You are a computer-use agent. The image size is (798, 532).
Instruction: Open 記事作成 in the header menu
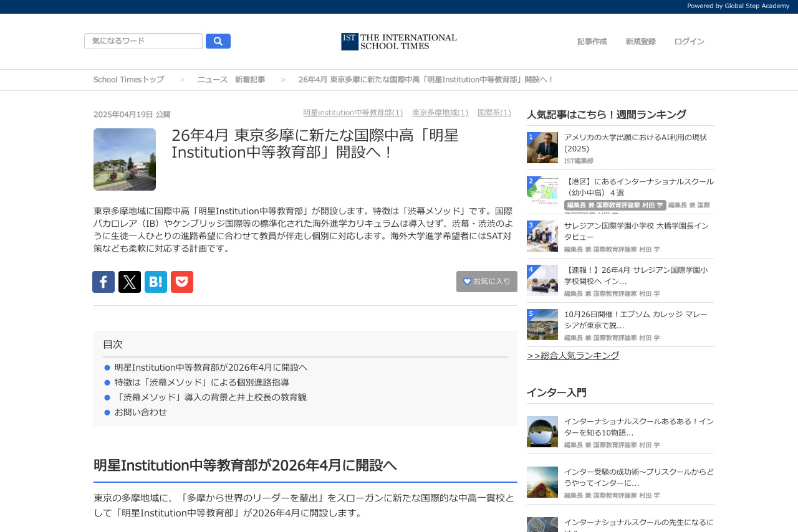pyautogui.click(x=592, y=42)
